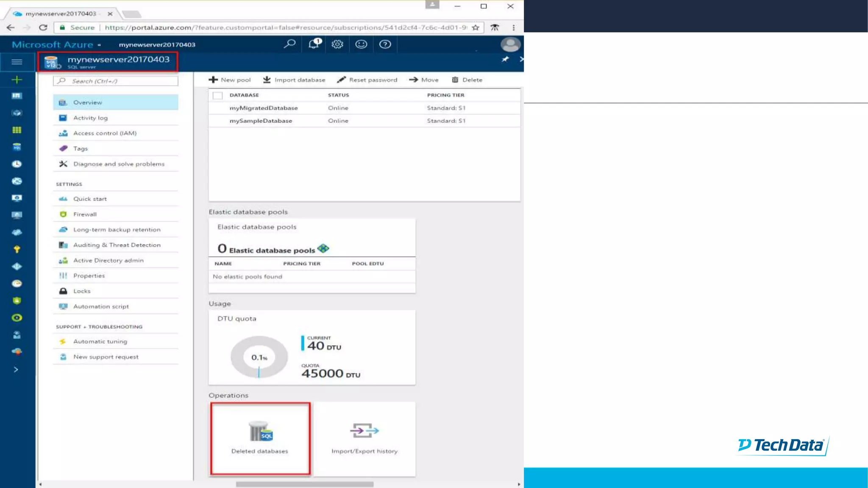Open the Import/Export history tile

pyautogui.click(x=364, y=439)
